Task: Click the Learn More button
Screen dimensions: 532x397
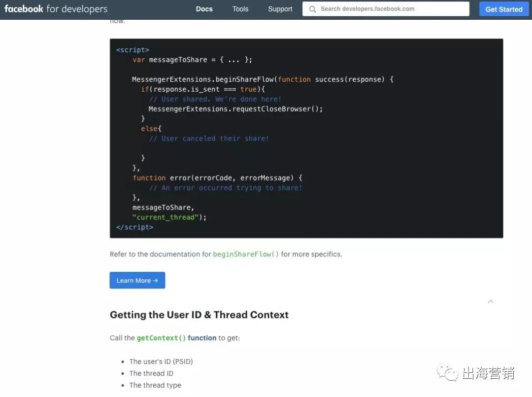Action: click(x=137, y=280)
